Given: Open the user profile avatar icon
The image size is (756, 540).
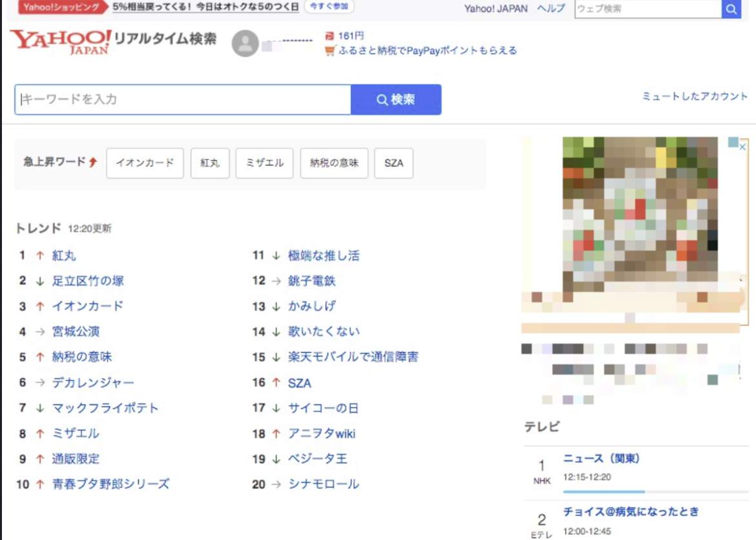Looking at the screenshot, I should point(246,43).
